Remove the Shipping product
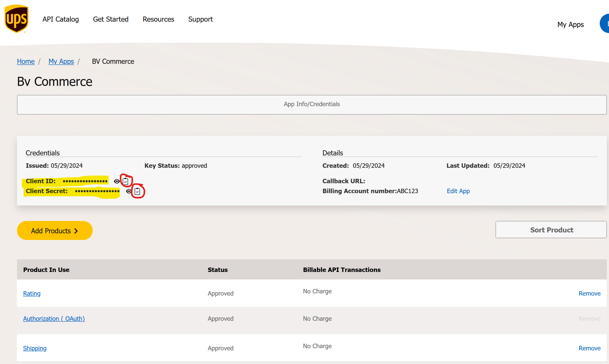 pyautogui.click(x=590, y=348)
